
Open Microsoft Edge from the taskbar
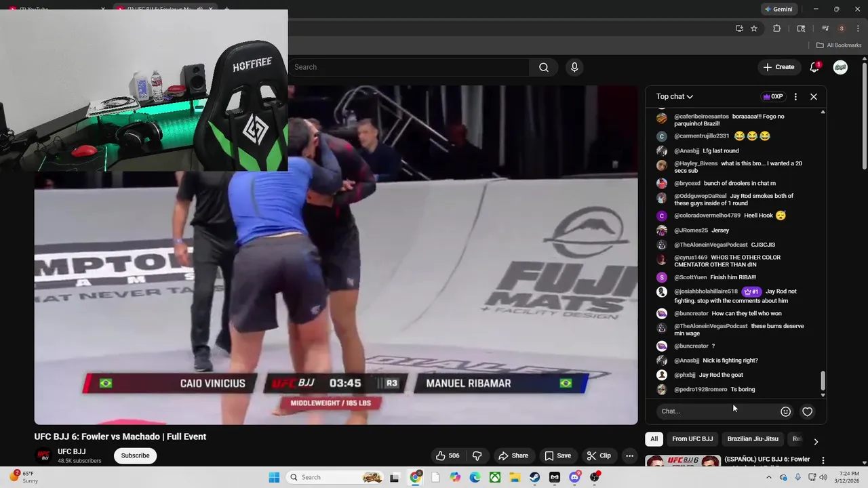coord(475,477)
